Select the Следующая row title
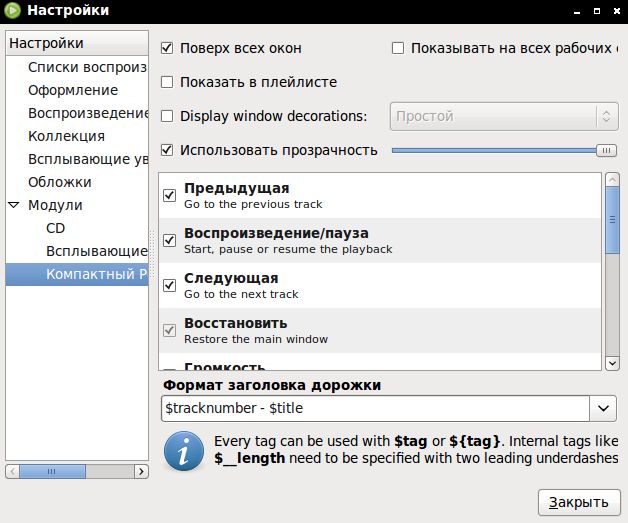Screen dimensions: 628x523 (231, 278)
